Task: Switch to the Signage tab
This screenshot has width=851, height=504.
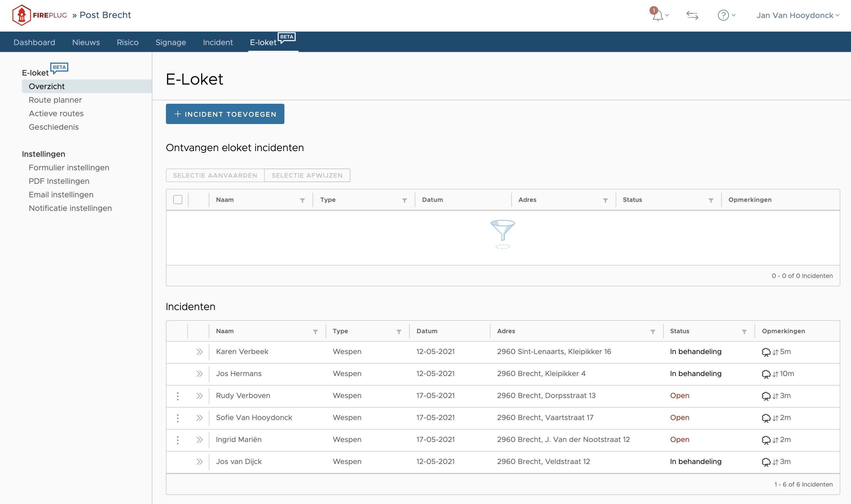Action: (x=171, y=43)
